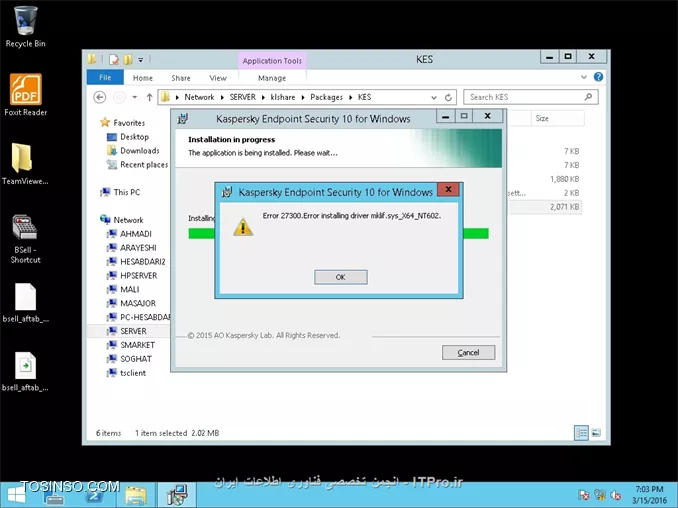Select the SERVER item in the navigation tree

coord(127,331)
